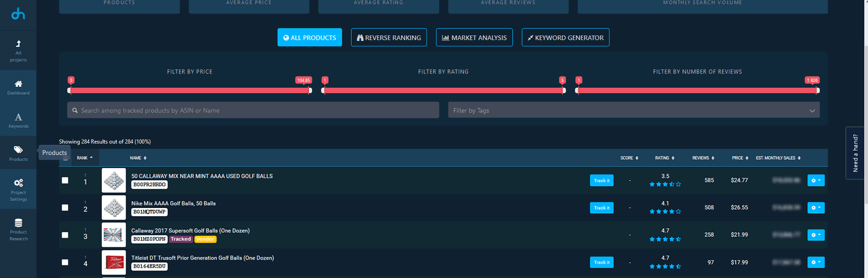Tick the select-all checkbox in table header

click(65, 158)
